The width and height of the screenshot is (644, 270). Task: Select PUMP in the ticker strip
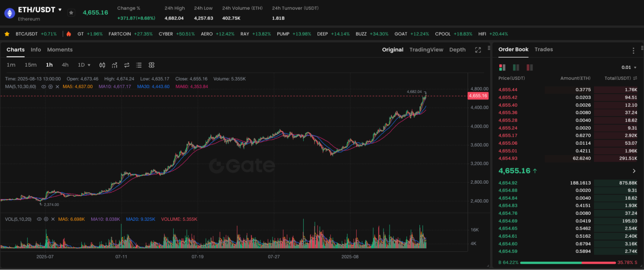pos(294,34)
